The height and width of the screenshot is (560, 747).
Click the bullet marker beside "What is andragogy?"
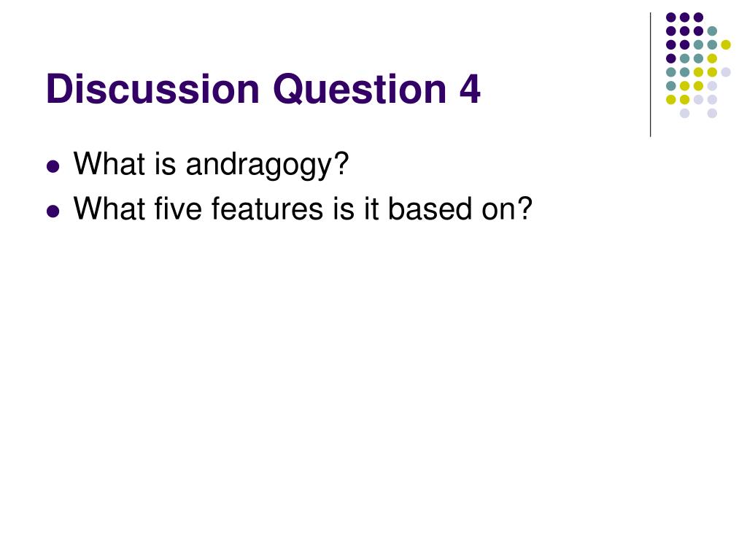tap(53, 167)
